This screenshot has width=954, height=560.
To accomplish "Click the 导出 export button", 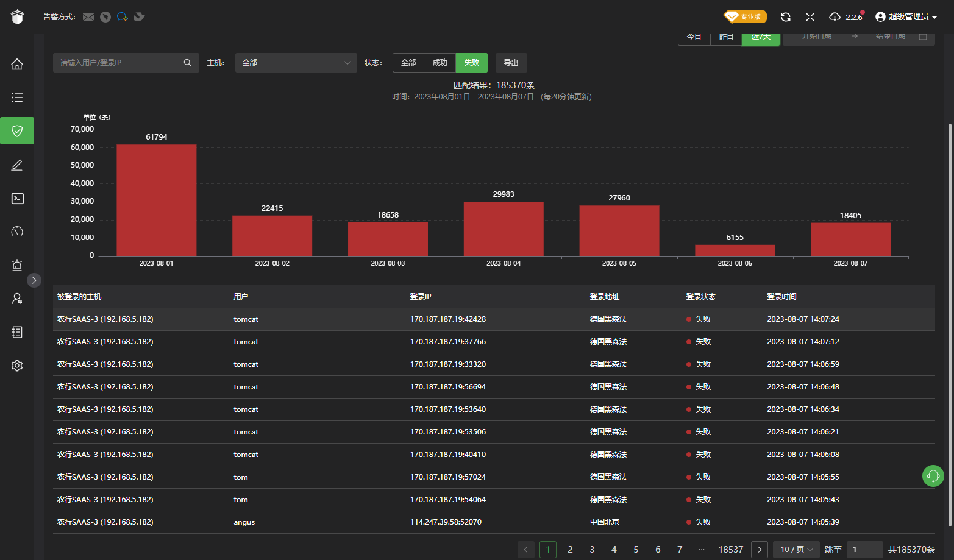I will (x=511, y=63).
